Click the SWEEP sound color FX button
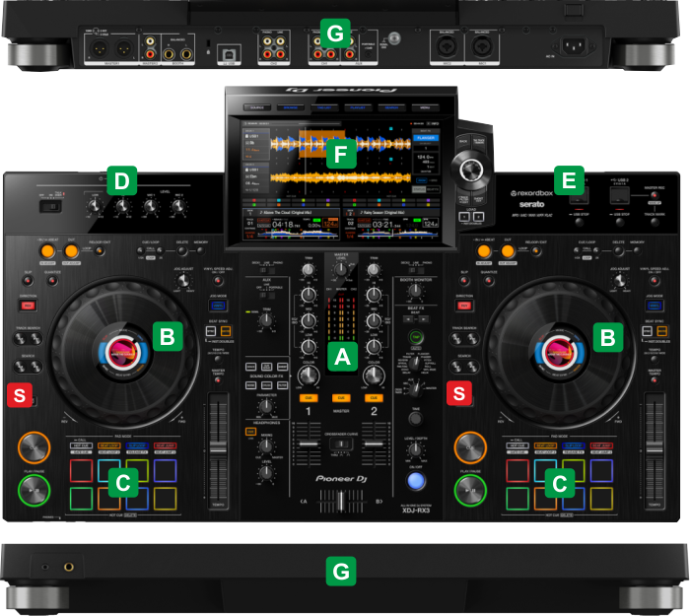The image size is (690, 616). pos(283,367)
